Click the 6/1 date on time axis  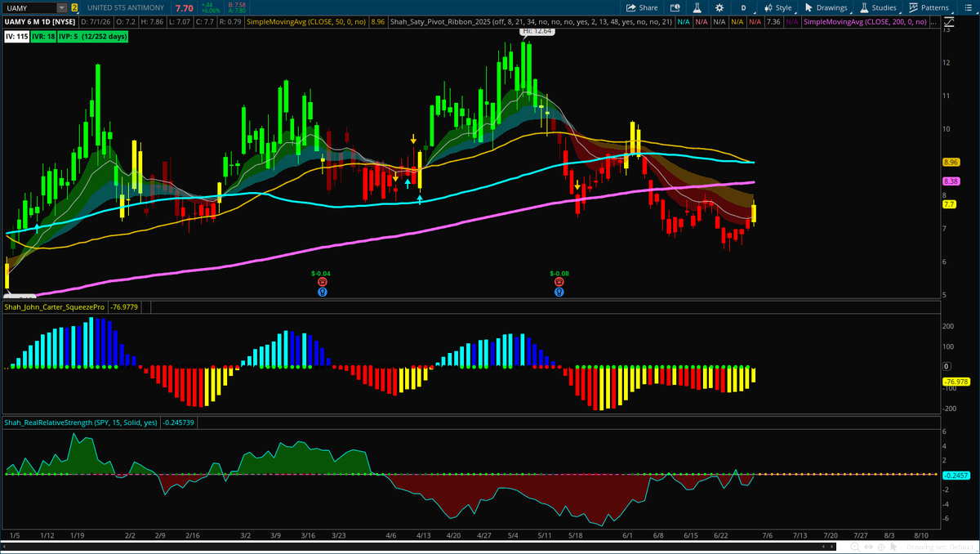(628, 535)
